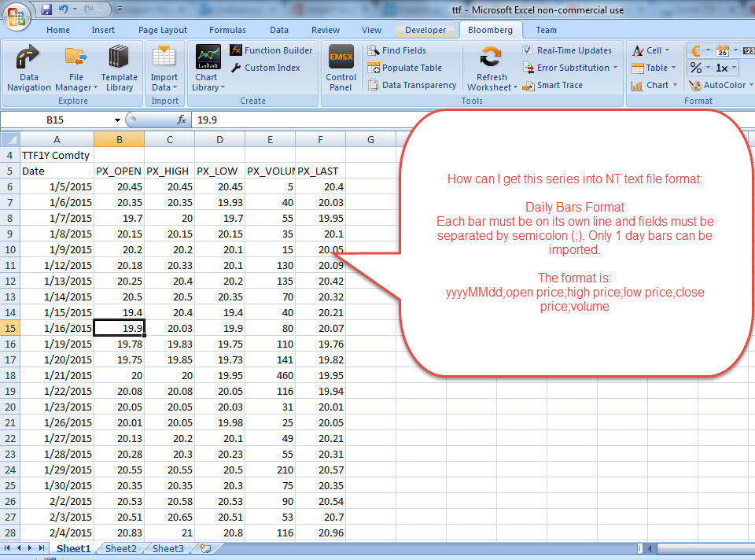Expand Quick Access Toolbar customize arrow
The height and width of the screenshot is (560, 755).
[x=120, y=9]
